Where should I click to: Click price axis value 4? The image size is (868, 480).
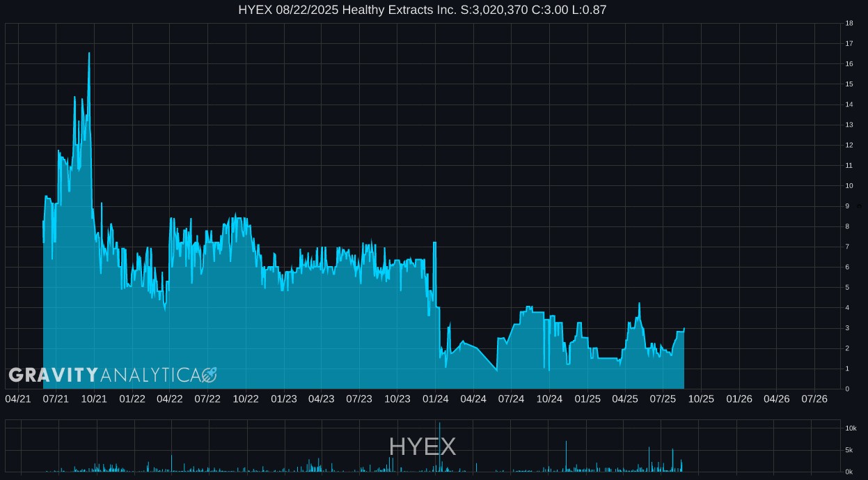(x=847, y=307)
